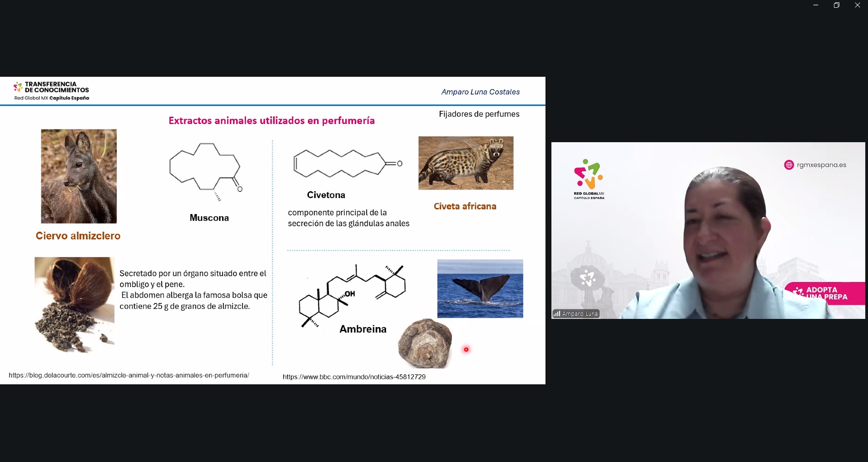Click the Ambreina chemical structure diagram
This screenshot has width=868, height=462.
point(352,295)
